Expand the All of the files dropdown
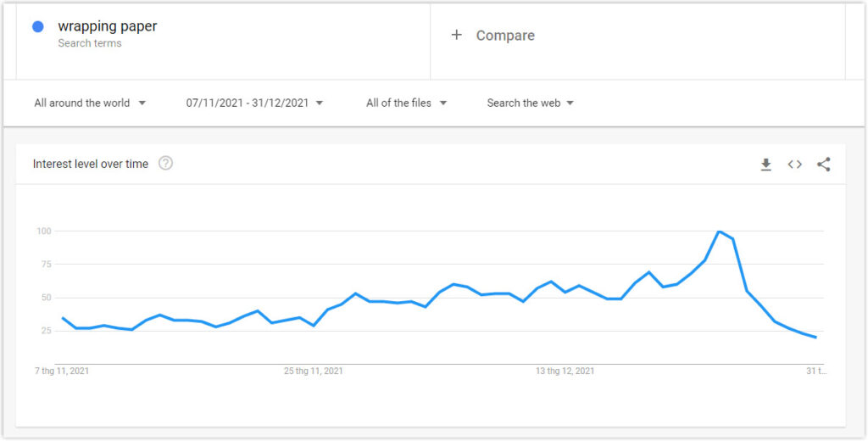This screenshot has width=868, height=441. (406, 103)
